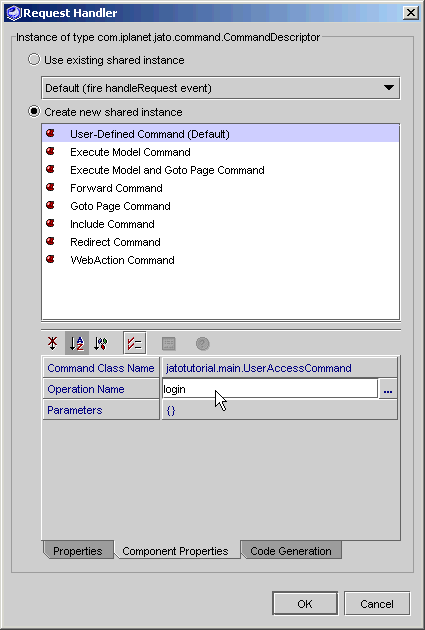Open the Default (fire handleRequest event) dropdown
Viewport: 425px width, 630px height.
(221, 88)
